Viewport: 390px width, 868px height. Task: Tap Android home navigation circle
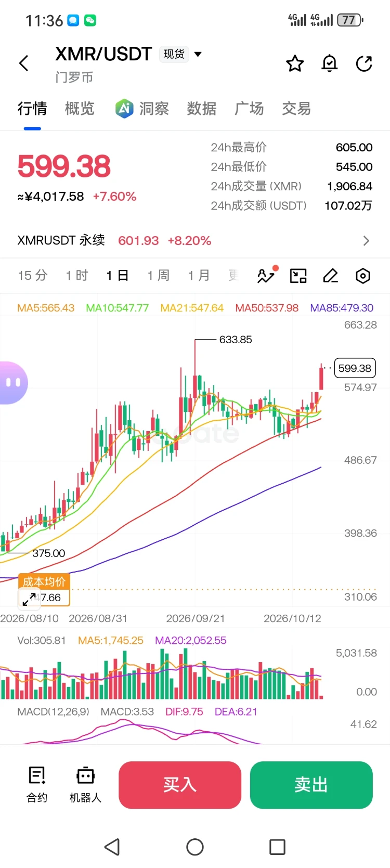195,847
